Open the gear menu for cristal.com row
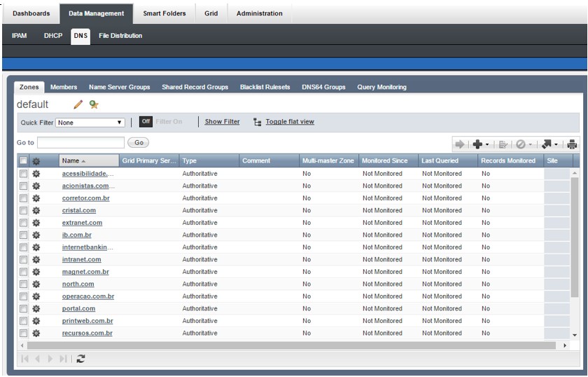 coord(36,210)
